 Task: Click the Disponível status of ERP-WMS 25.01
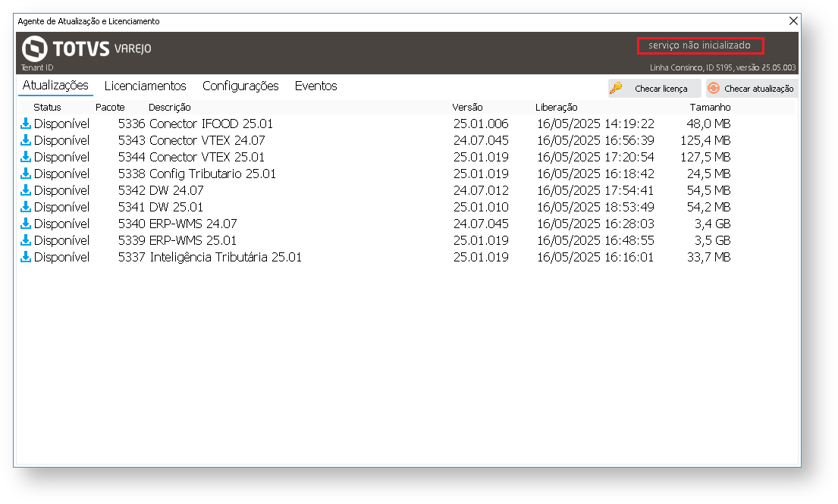(61, 240)
